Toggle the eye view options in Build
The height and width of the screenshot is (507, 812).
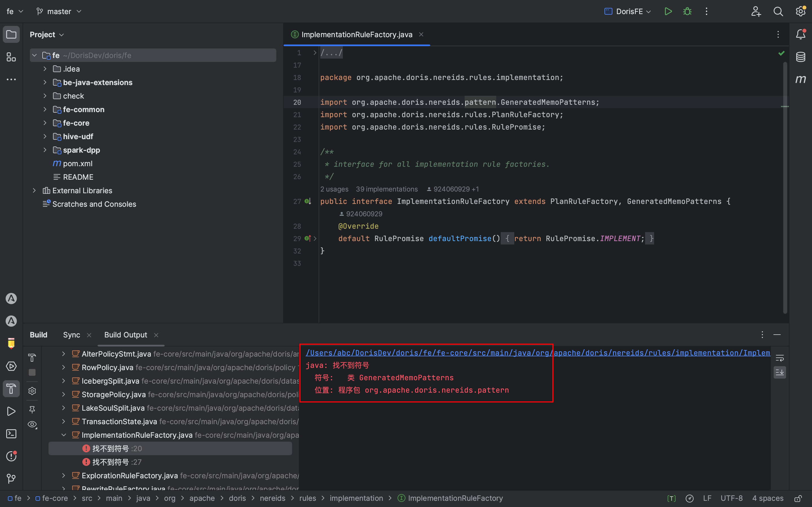coord(32,424)
